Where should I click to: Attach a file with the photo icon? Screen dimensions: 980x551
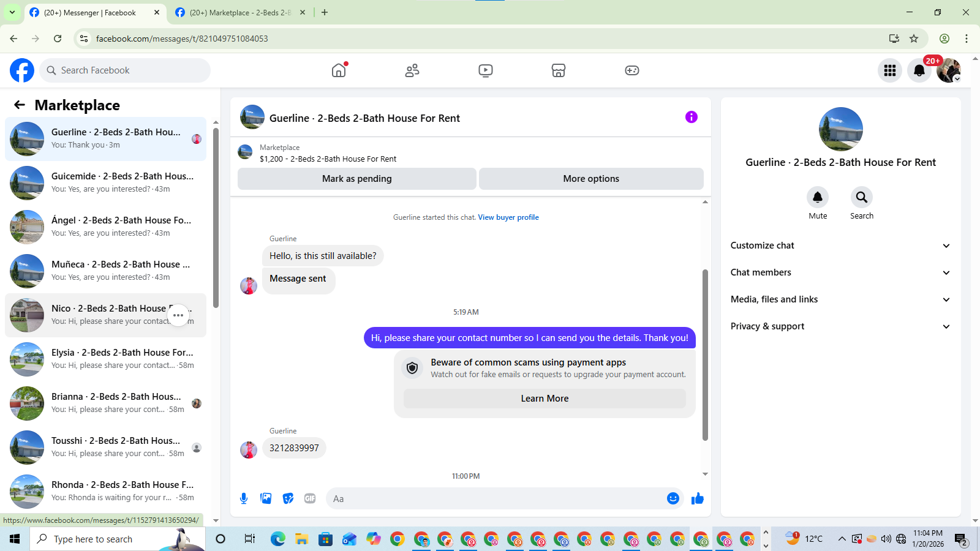tap(266, 498)
